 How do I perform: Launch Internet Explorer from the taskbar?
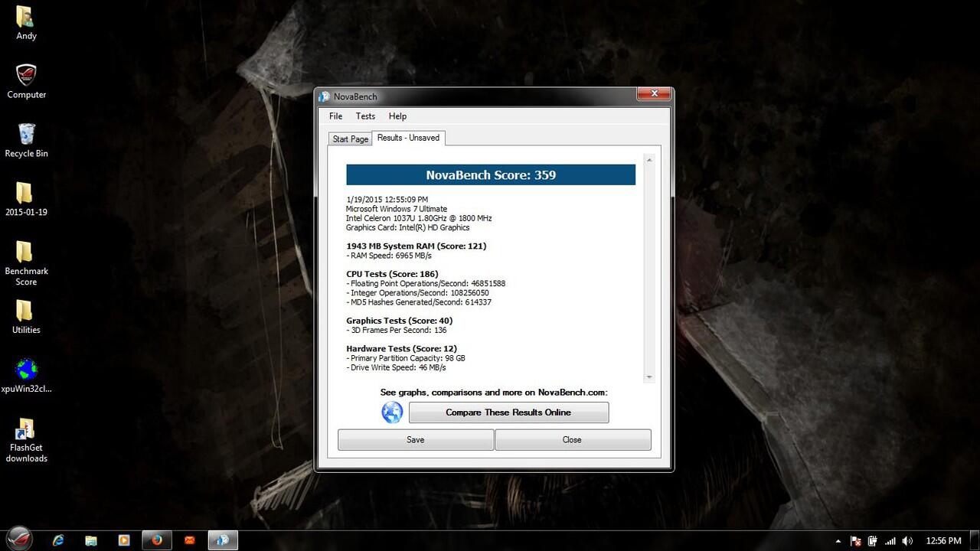tap(58, 540)
